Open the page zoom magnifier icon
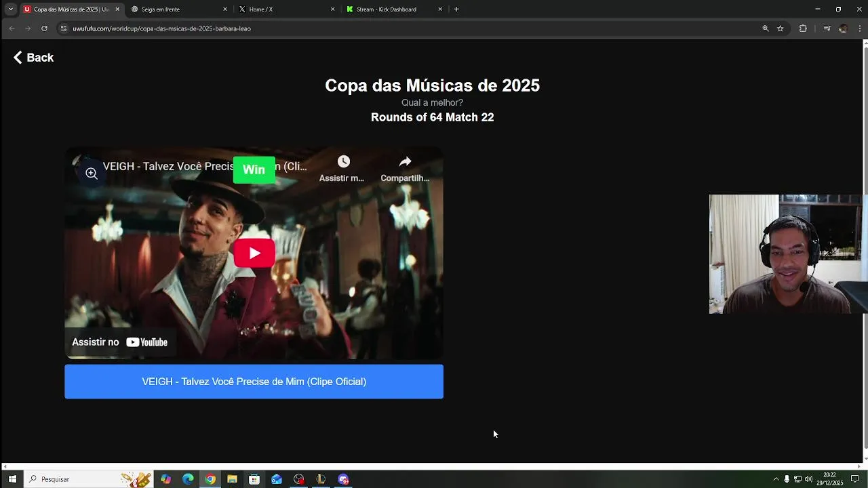 (x=766, y=28)
